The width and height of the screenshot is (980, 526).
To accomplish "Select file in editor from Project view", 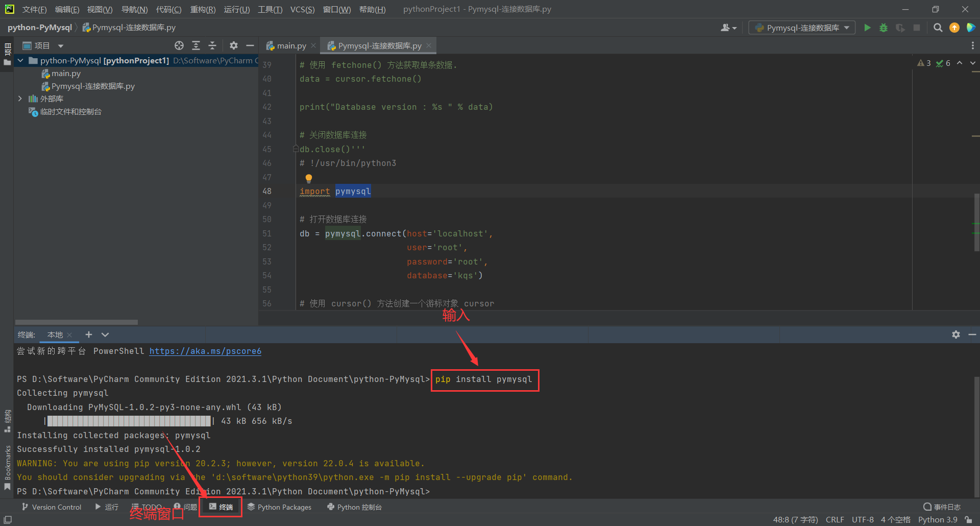I will (x=179, y=45).
